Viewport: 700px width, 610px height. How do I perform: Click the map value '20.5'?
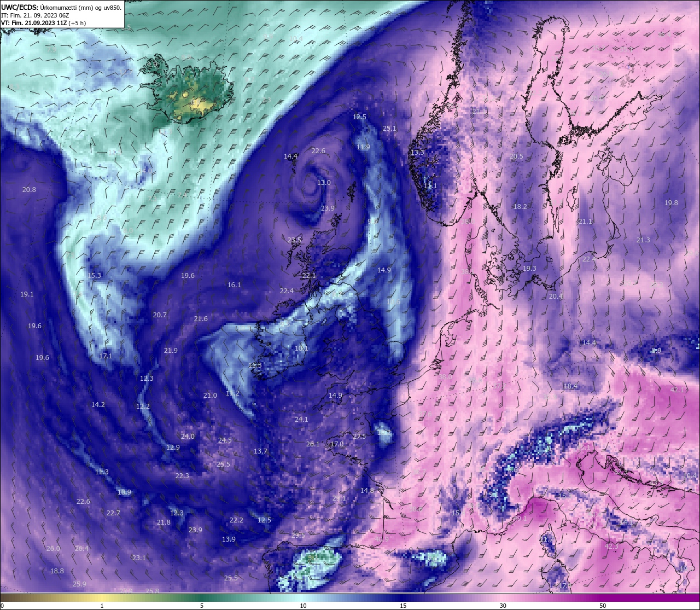pyautogui.click(x=516, y=156)
